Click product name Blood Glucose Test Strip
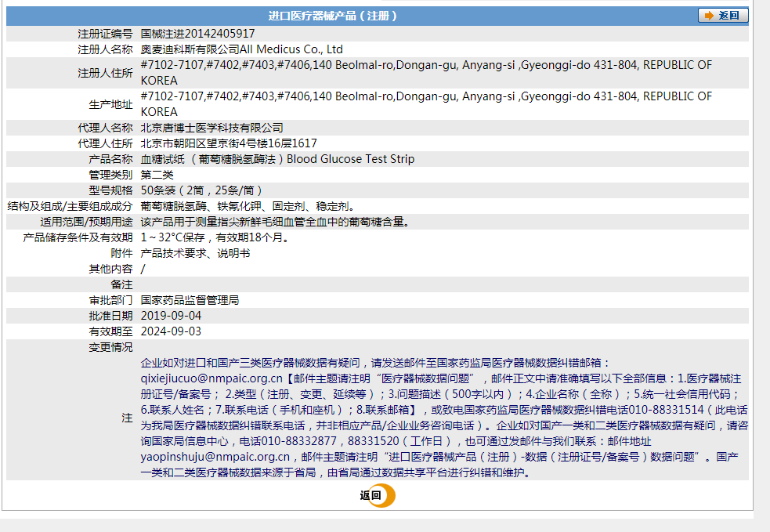 pos(351,159)
